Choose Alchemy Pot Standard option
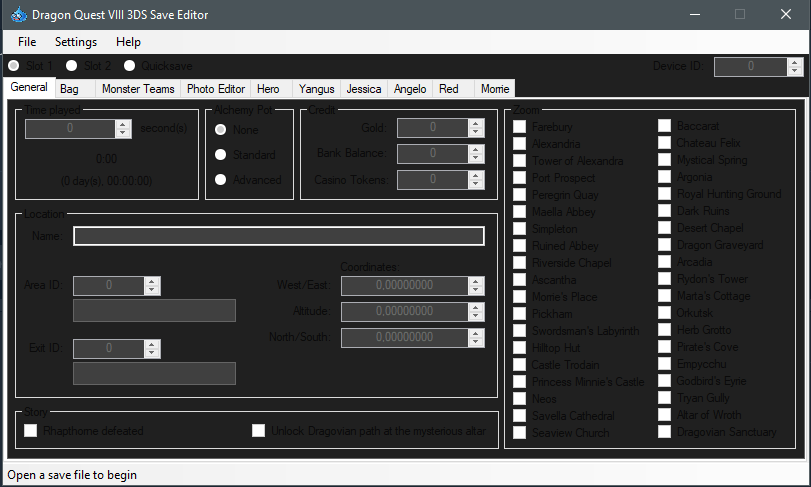The width and height of the screenshot is (811, 487). [220, 155]
